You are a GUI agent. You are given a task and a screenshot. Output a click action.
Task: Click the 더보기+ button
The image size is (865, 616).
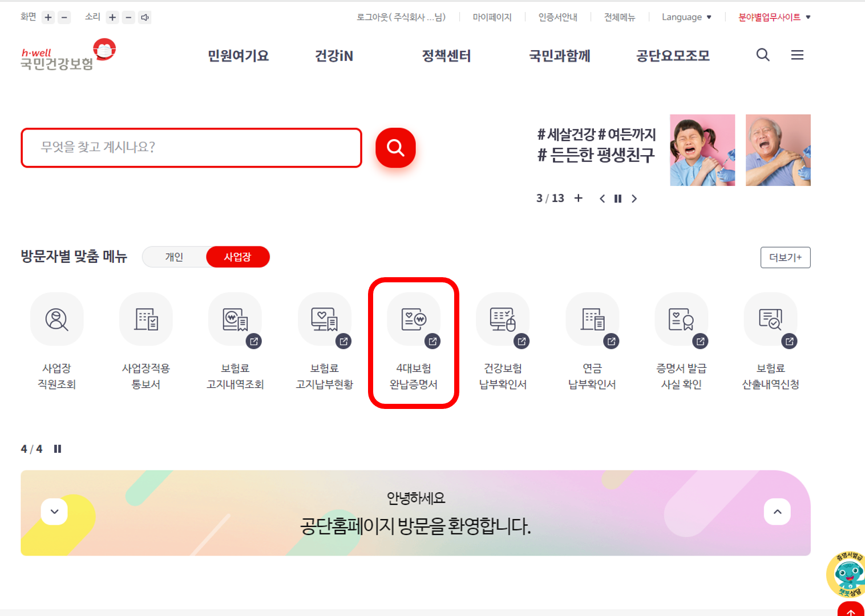pyautogui.click(x=785, y=257)
